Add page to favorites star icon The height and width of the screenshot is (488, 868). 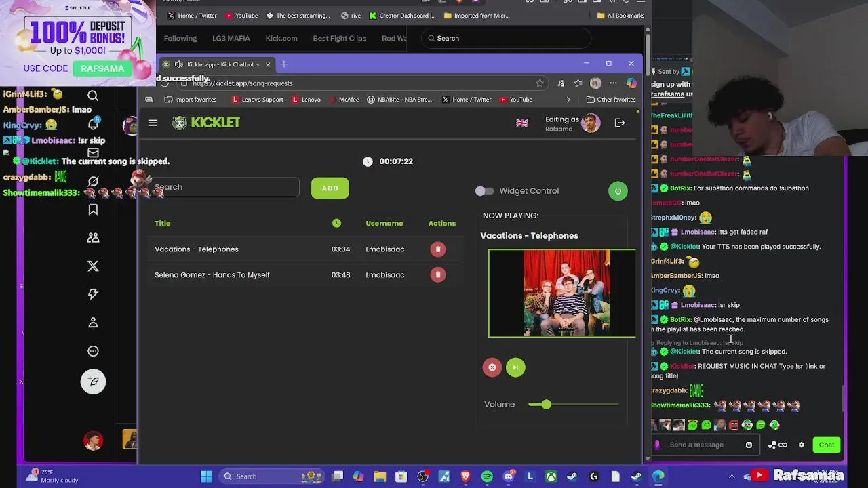click(x=540, y=83)
